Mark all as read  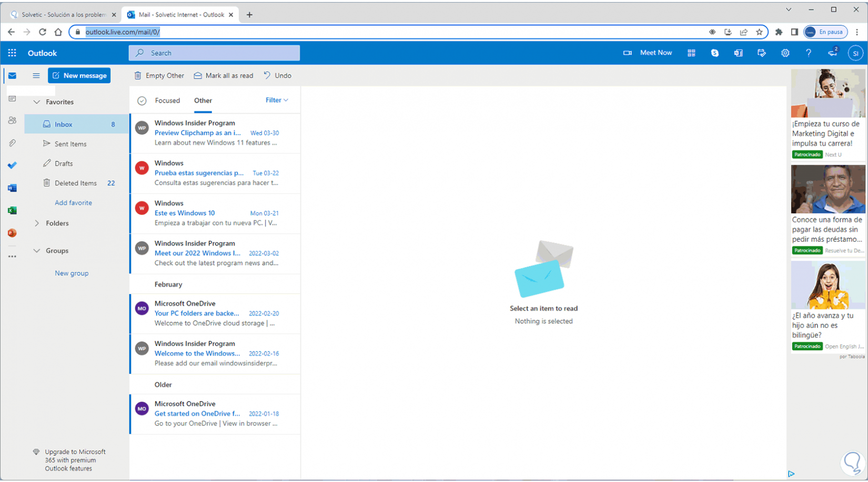click(224, 76)
